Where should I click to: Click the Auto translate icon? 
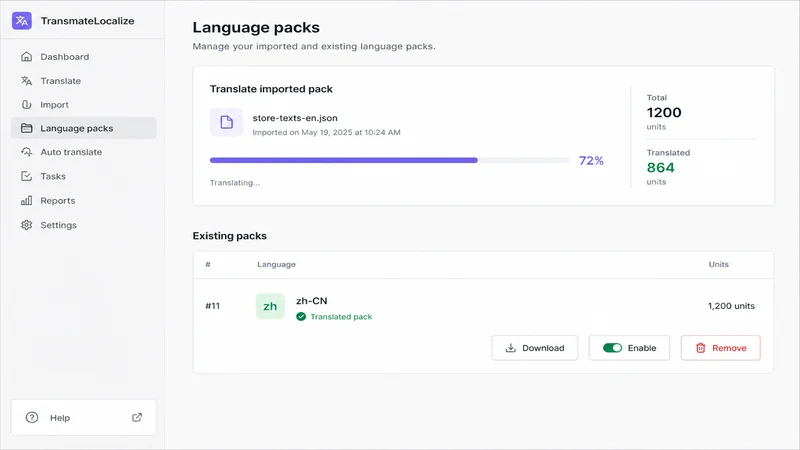pos(27,152)
